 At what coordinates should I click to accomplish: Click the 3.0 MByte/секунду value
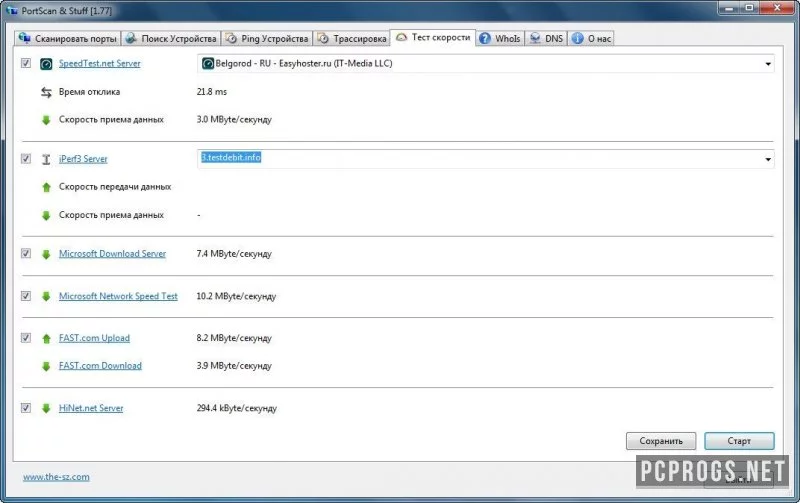(234, 120)
